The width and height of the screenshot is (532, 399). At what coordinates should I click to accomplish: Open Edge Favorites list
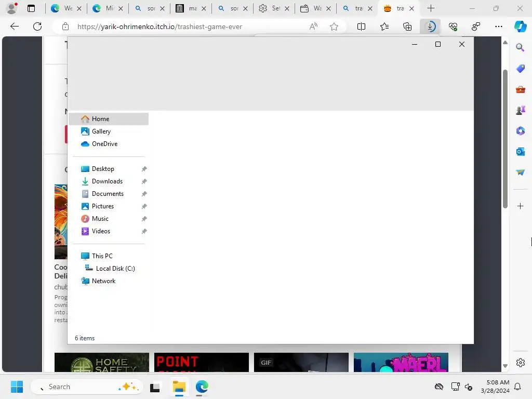[x=384, y=26]
